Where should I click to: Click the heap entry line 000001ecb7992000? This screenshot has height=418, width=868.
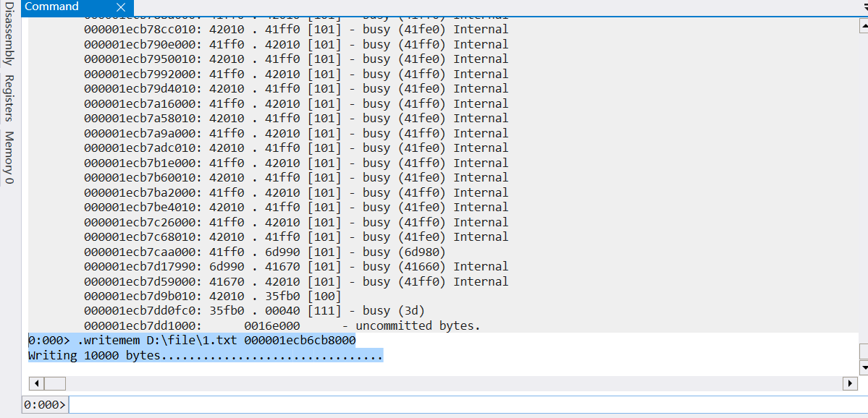tap(296, 74)
